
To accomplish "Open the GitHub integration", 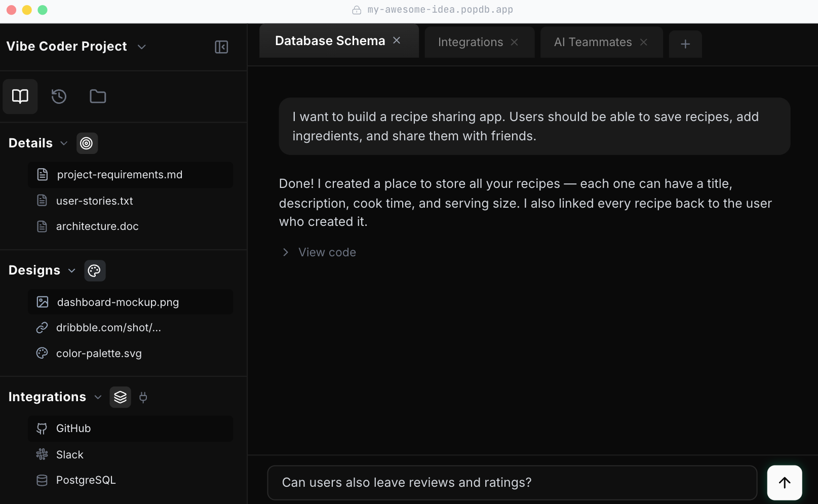I will click(x=73, y=428).
